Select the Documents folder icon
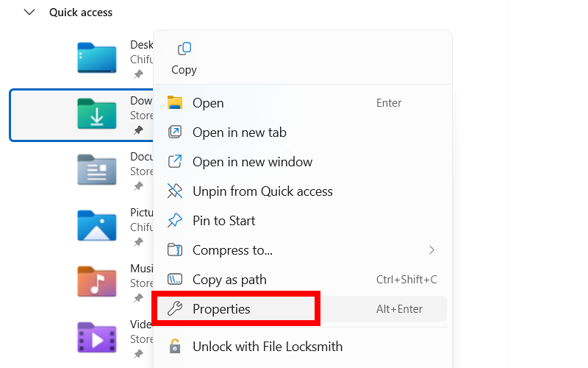Screen dimensions: 588x368 pos(96,169)
